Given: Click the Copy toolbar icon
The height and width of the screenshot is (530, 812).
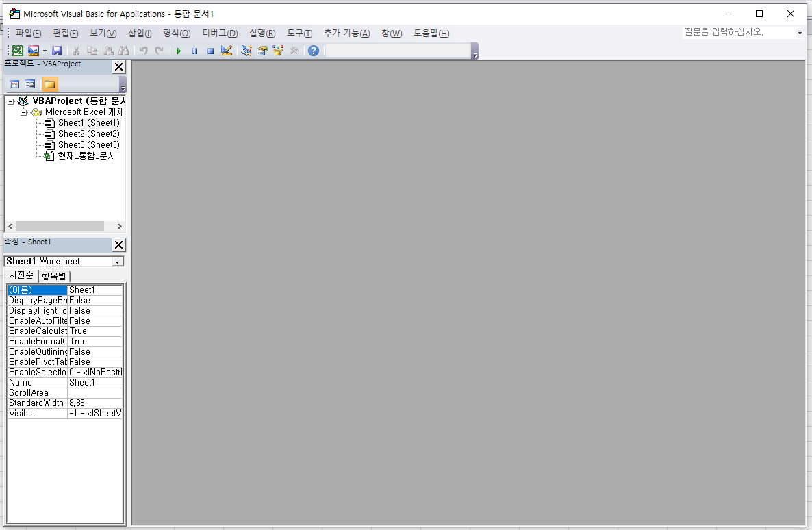Looking at the screenshot, I should coord(92,51).
